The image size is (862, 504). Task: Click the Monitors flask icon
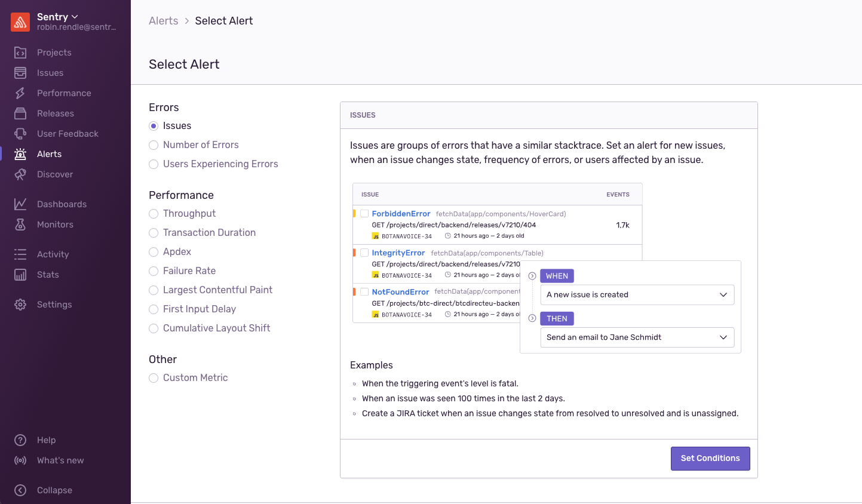(x=20, y=225)
